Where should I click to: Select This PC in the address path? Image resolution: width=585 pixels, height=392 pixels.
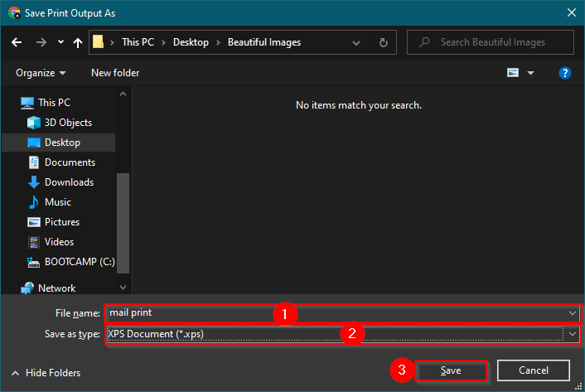[x=138, y=42]
